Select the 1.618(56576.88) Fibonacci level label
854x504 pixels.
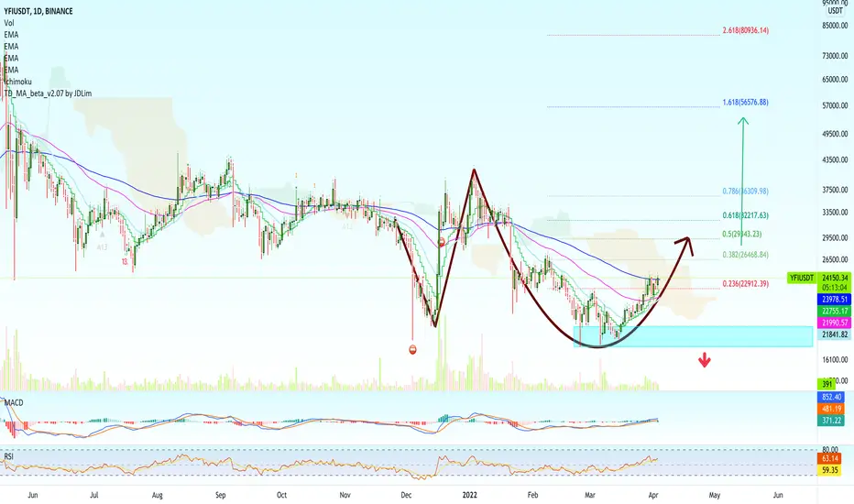[746, 102]
